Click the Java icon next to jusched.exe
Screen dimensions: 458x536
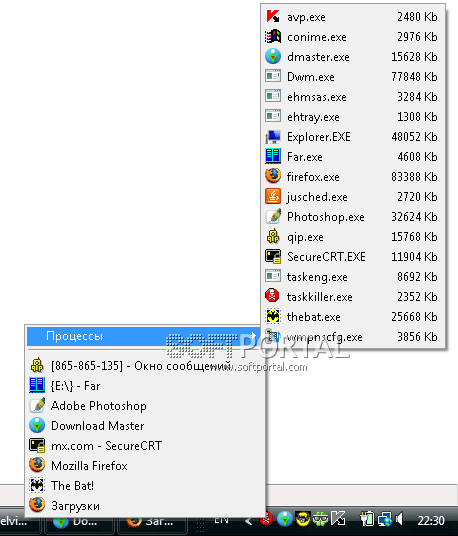pyautogui.click(x=273, y=197)
